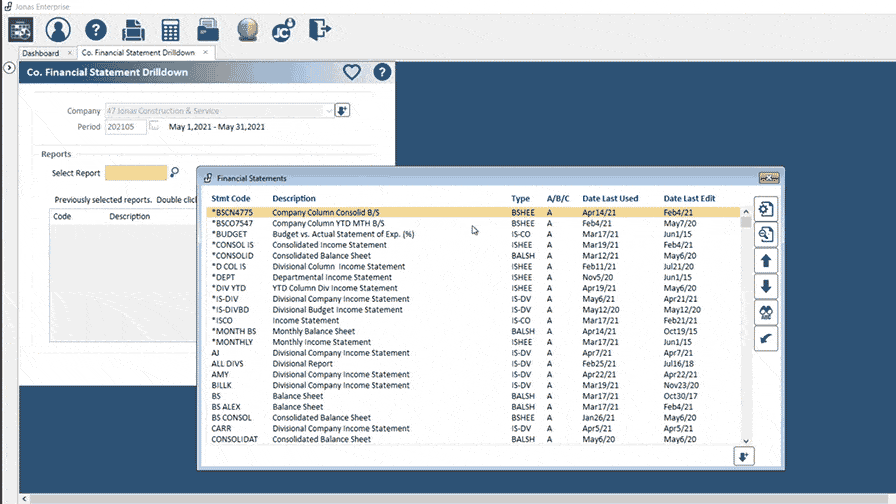Image resolution: width=896 pixels, height=504 pixels.
Task: Switch to the Dashboard tab
Action: click(x=41, y=53)
